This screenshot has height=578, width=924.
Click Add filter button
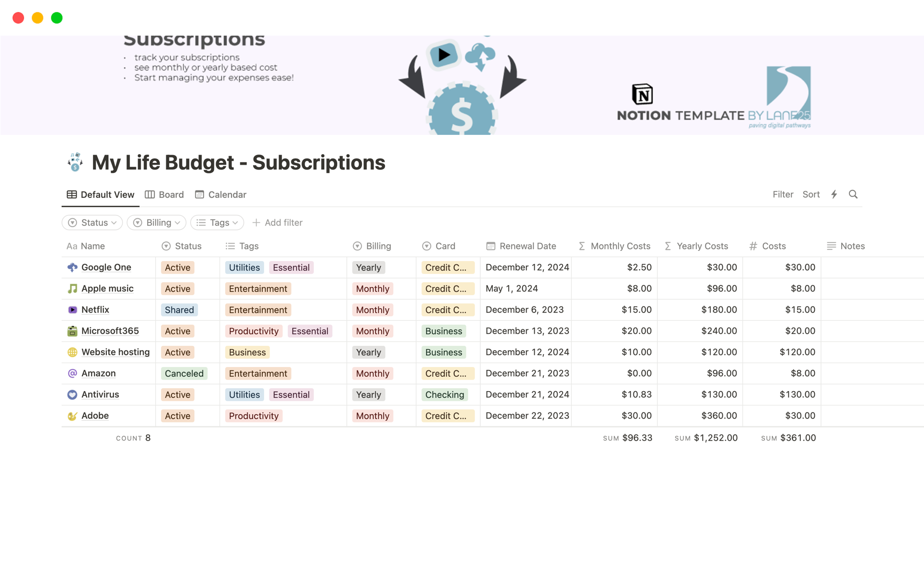click(277, 222)
